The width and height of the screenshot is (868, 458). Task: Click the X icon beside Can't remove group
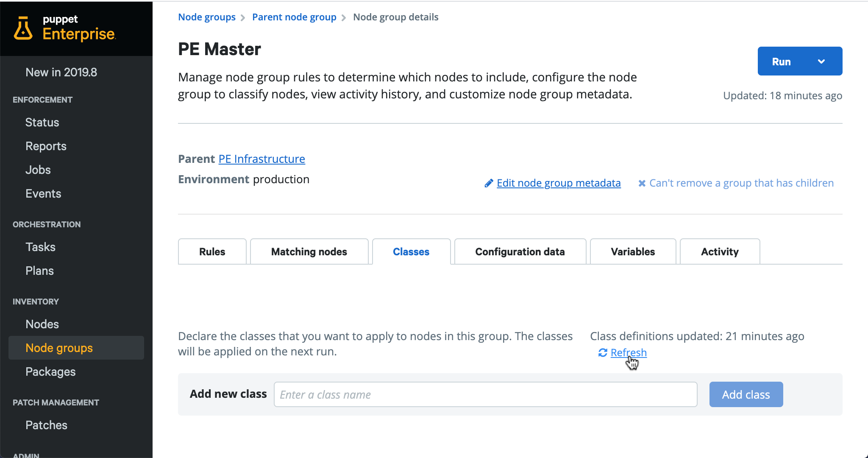642,183
